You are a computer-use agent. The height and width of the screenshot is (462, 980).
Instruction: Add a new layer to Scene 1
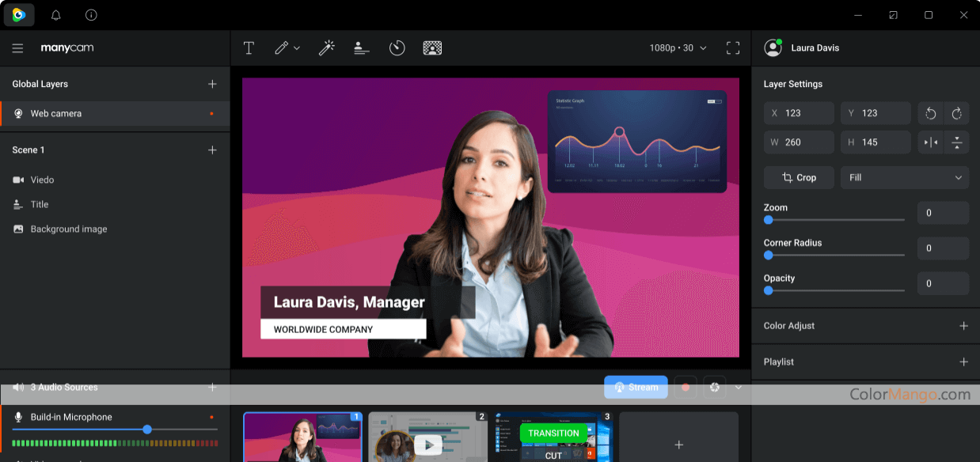tap(212, 150)
